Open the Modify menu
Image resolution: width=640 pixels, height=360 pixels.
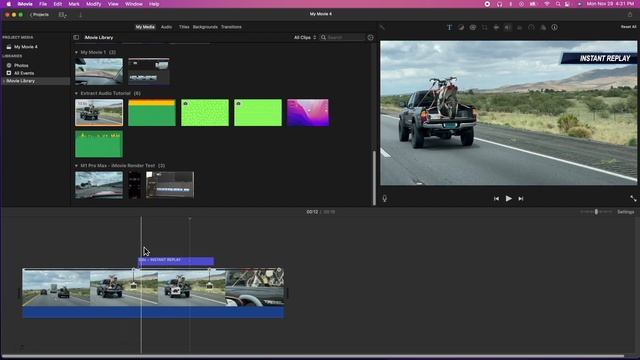point(93,4)
